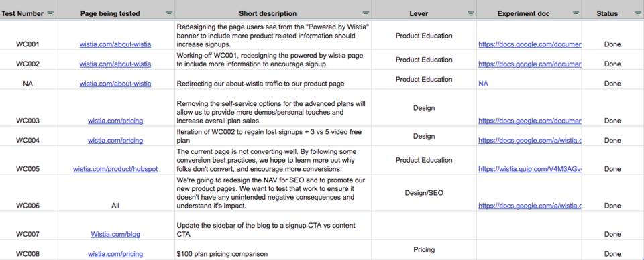Open WC006 experiment doc Google link
This screenshot has width=644, height=260.
click(x=530, y=206)
